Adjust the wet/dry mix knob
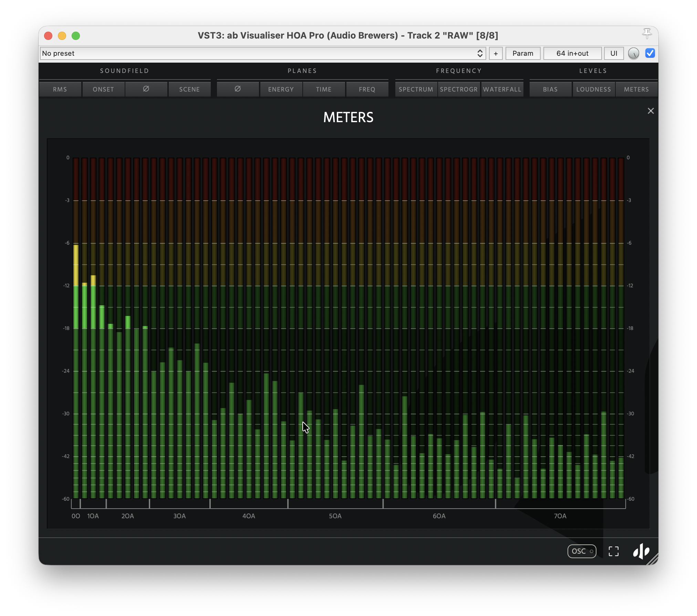Image resolution: width=697 pixels, height=616 pixels. pos(634,53)
